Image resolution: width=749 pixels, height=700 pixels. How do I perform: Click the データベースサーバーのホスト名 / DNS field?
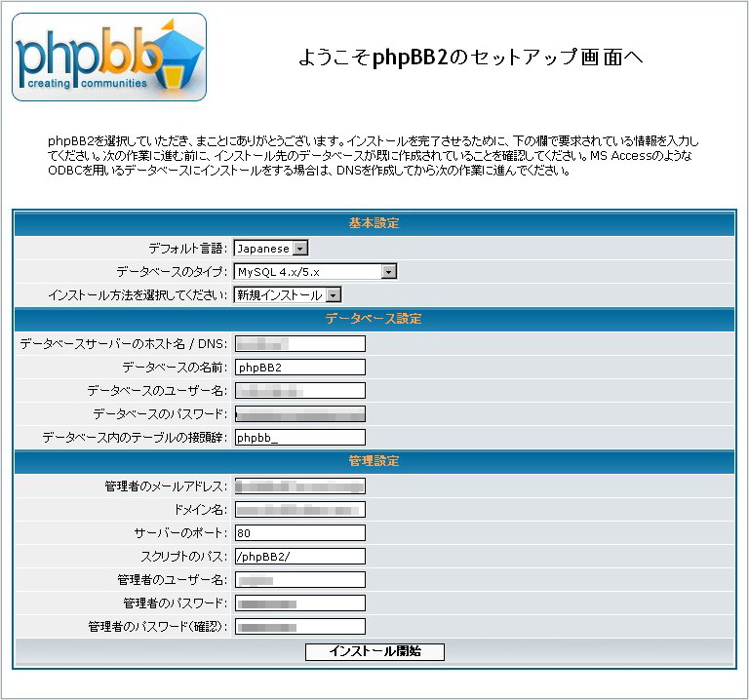pos(300,344)
